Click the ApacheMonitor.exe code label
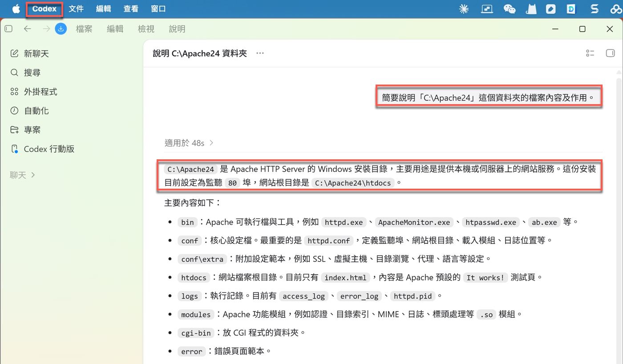623x364 pixels. [x=414, y=222]
